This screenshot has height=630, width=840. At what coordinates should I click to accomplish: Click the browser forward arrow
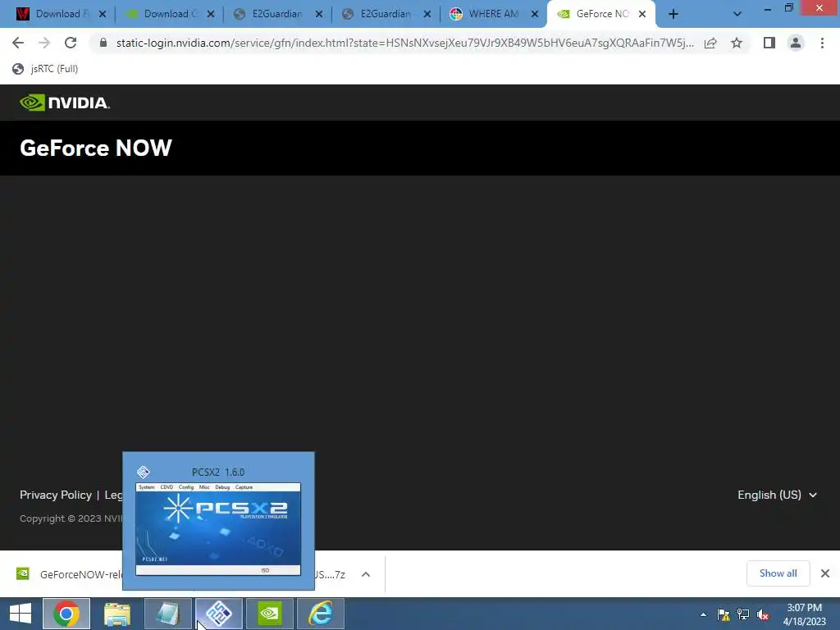tap(44, 43)
